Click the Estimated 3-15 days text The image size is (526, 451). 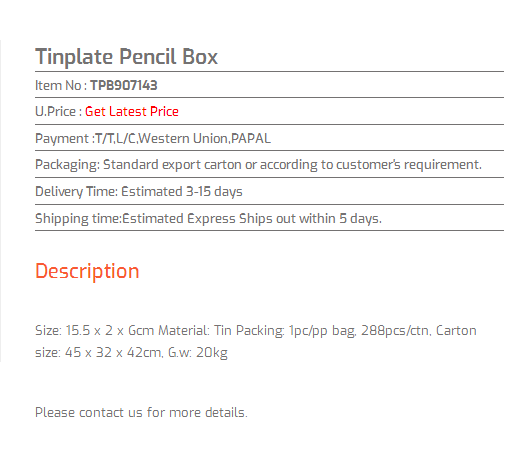click(x=182, y=192)
